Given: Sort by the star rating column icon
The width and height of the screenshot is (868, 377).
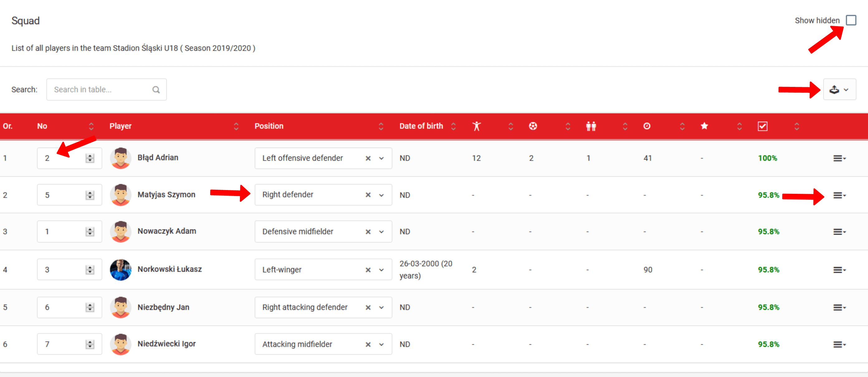Looking at the screenshot, I should click(704, 126).
